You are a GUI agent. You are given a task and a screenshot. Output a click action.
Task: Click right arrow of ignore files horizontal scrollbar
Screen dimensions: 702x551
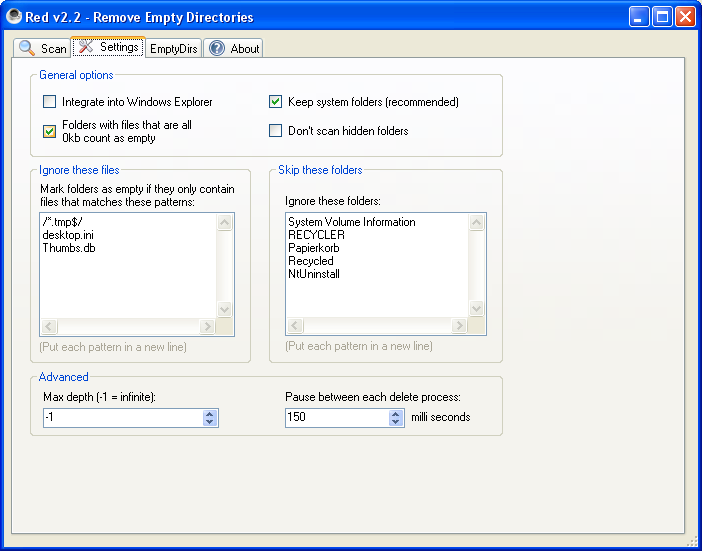[x=207, y=326]
